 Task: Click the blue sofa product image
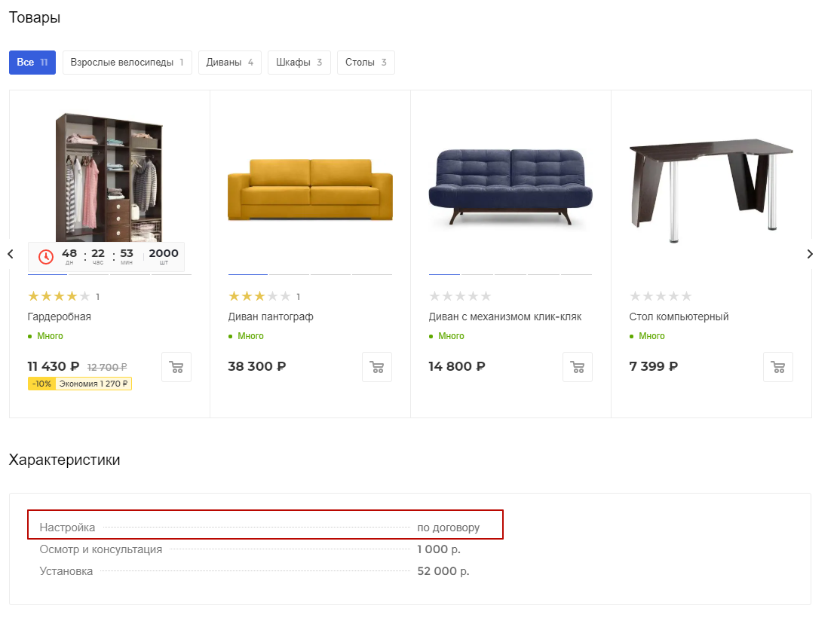pos(510,188)
